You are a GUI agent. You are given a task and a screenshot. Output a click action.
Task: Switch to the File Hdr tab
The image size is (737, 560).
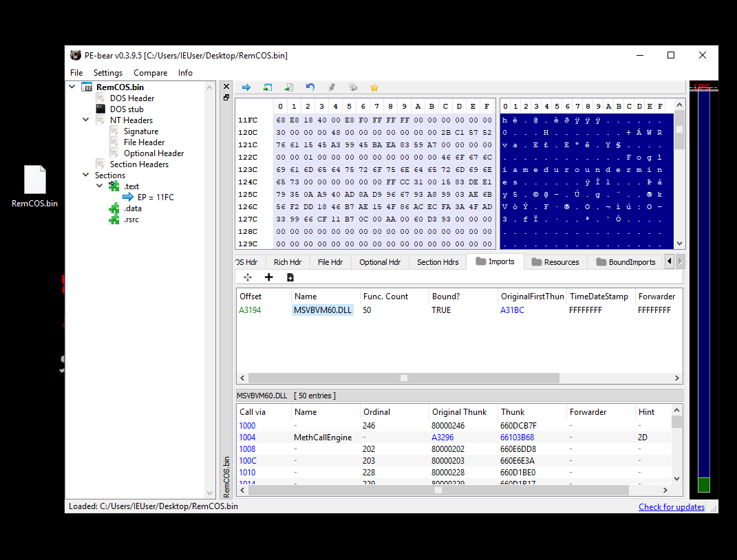tap(330, 262)
